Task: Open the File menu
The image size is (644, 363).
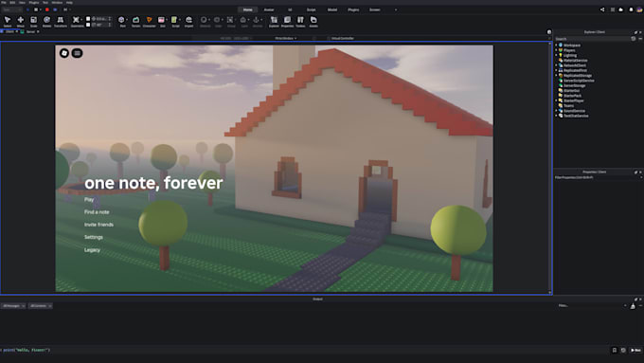Action: pos(4,3)
